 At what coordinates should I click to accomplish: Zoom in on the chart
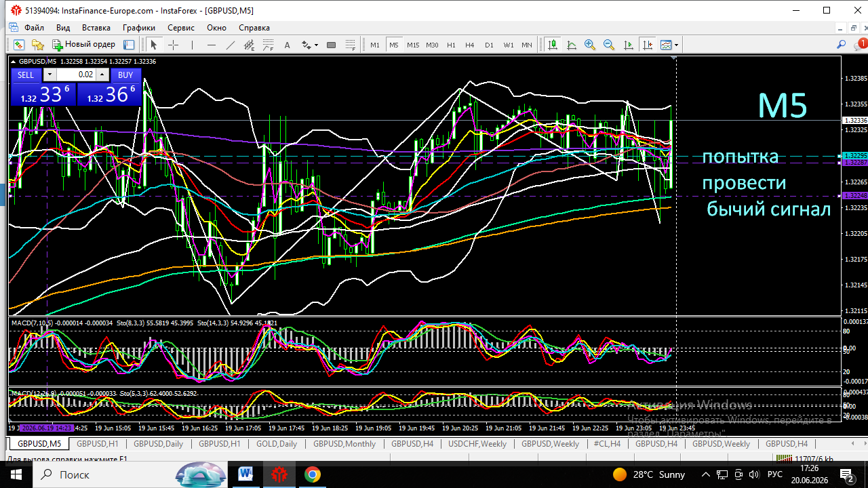coord(590,45)
